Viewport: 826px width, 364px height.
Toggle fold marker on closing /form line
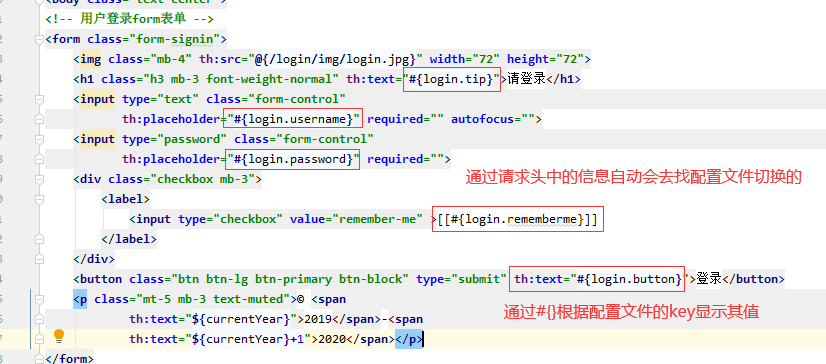38,358
